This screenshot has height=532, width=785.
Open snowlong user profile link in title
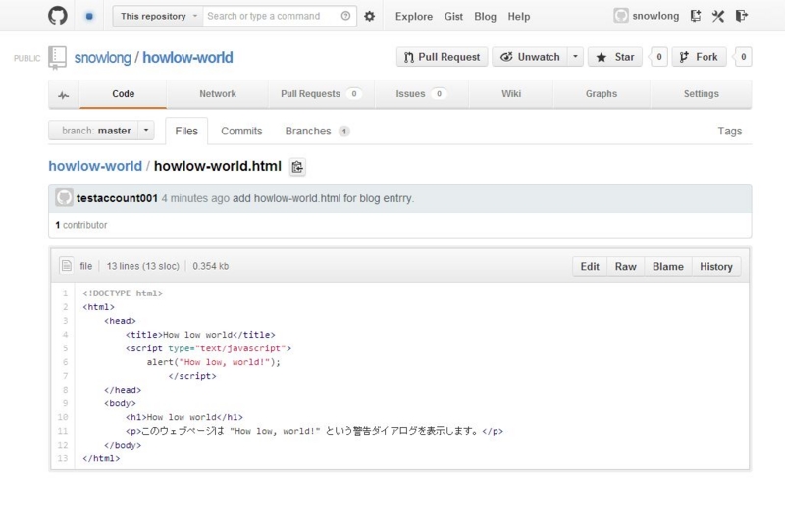(103, 58)
